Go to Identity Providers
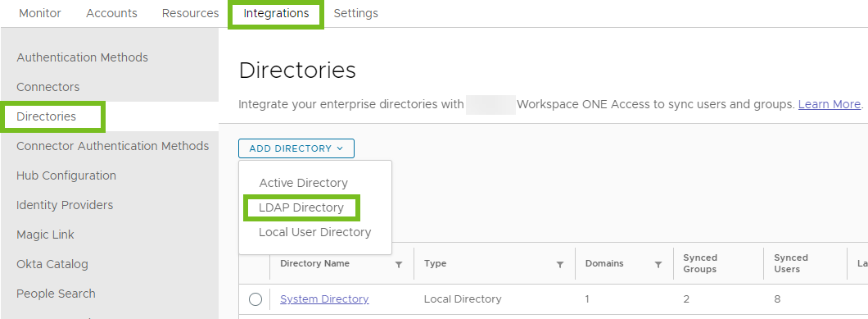The height and width of the screenshot is (319, 868). point(65,205)
